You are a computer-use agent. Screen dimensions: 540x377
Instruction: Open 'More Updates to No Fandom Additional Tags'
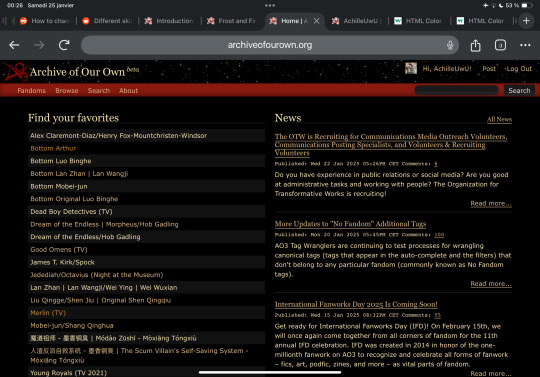[x=350, y=224]
